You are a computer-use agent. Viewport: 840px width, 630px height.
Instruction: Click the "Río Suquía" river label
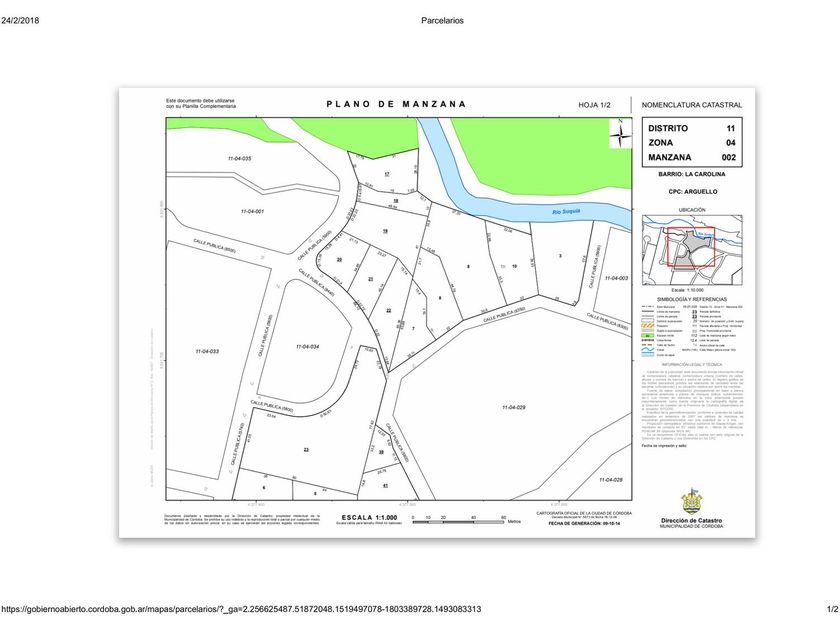click(566, 212)
